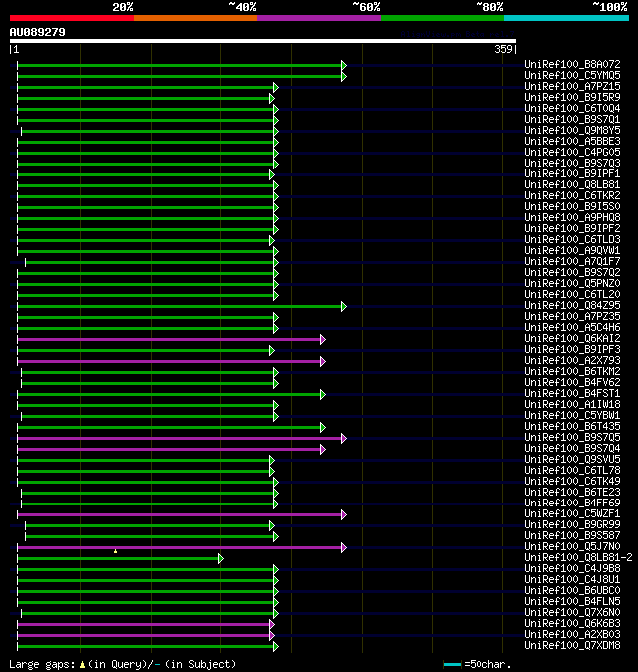The width and height of the screenshot is (638, 672).
Task: Select the UniRef100_A9QVW1 label
Action: [572, 250]
